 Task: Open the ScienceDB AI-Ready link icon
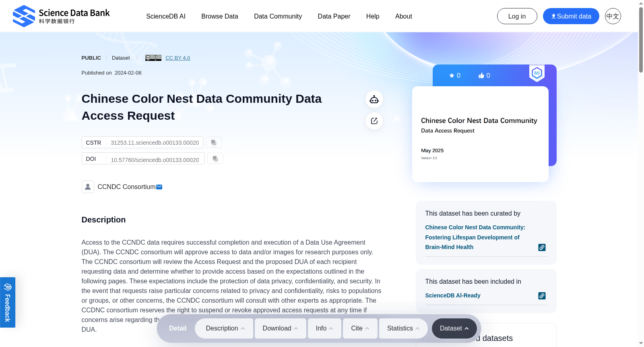[x=542, y=296]
